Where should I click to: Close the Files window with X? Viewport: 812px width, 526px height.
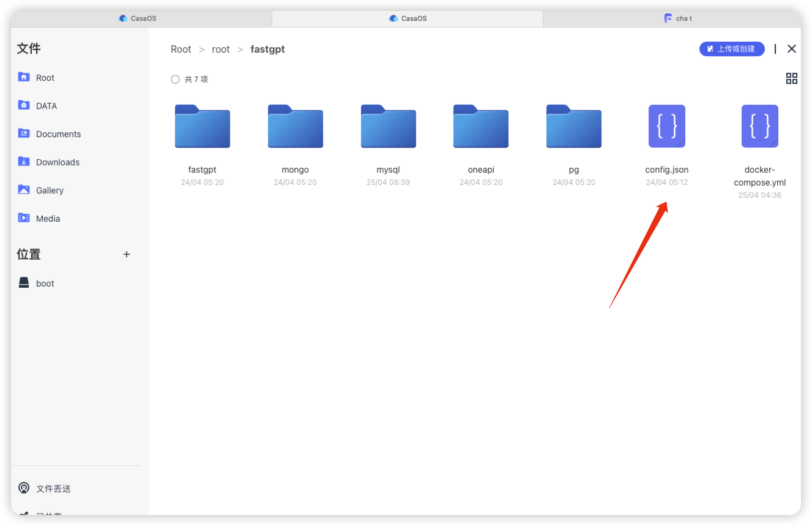tap(792, 49)
